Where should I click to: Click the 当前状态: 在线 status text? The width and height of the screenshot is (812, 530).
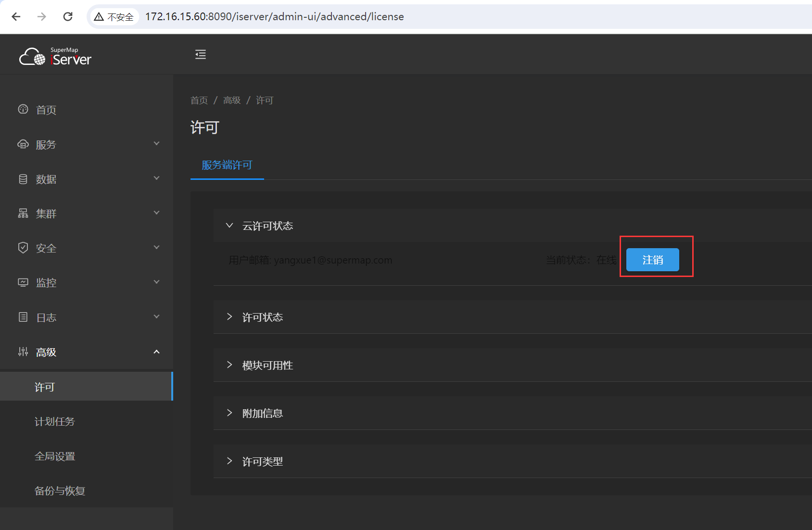[x=581, y=260]
